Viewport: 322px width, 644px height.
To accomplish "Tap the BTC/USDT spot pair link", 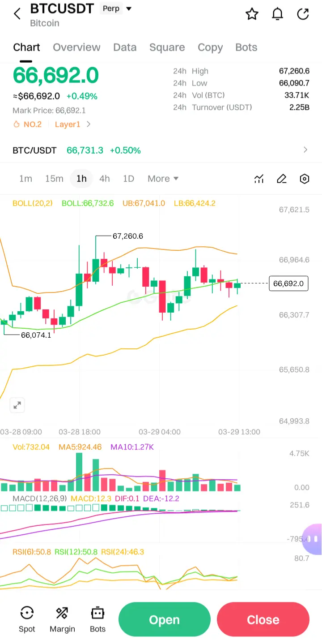I will (x=34, y=150).
